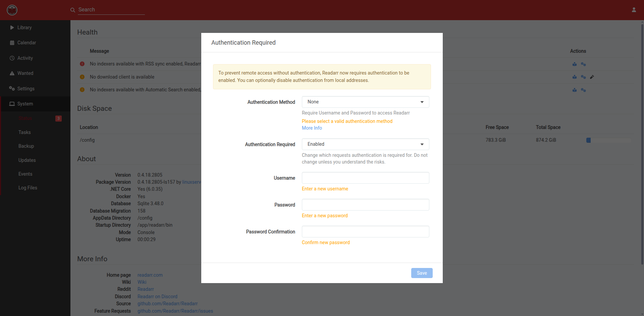Click the Message column header

coord(99,51)
